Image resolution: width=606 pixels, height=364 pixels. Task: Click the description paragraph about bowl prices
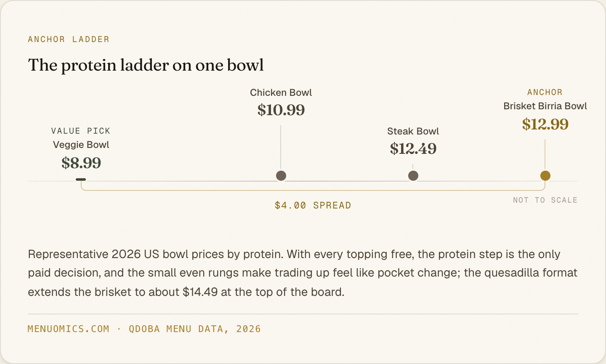tap(303, 273)
